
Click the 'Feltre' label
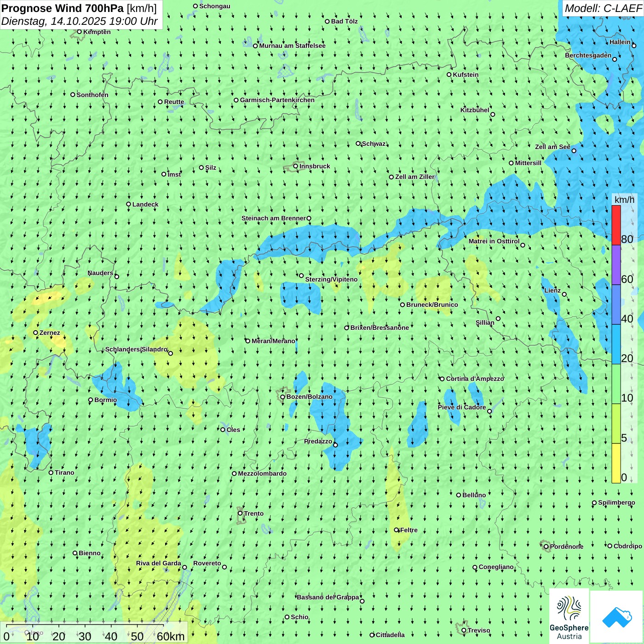(409, 530)
